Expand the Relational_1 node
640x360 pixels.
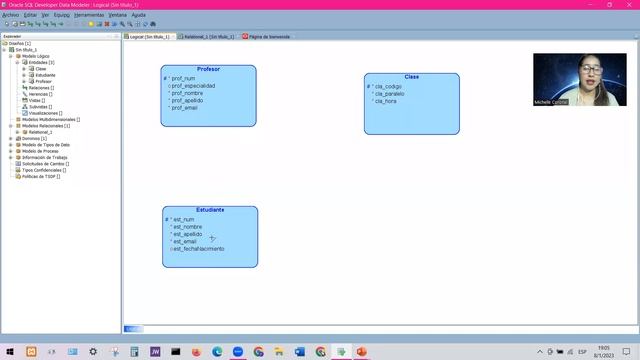pos(18,132)
